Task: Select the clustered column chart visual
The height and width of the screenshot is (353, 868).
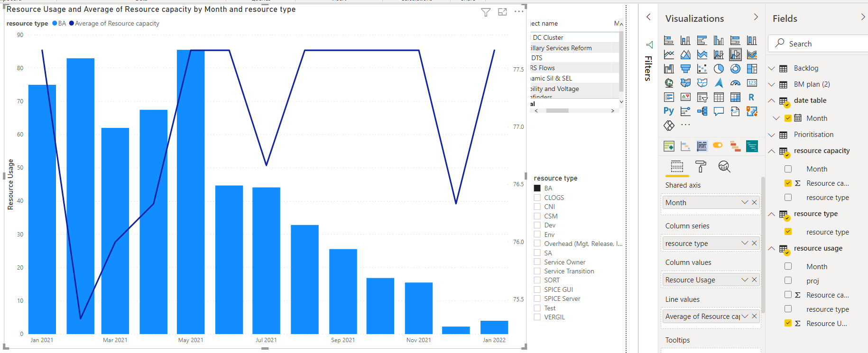Action: pos(719,40)
